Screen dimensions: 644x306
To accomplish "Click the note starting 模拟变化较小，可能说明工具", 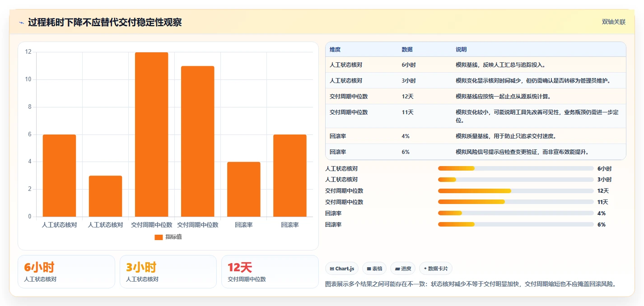I will click(x=537, y=116).
